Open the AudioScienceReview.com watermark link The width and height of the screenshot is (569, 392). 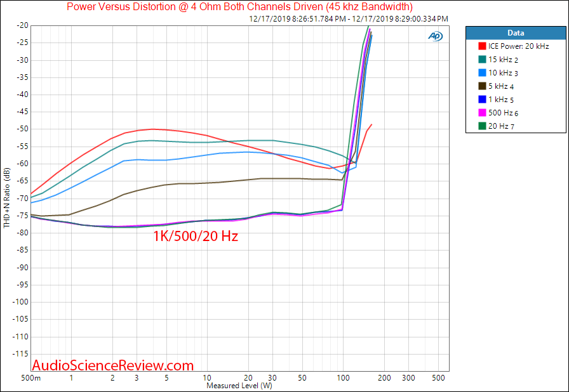(112, 365)
